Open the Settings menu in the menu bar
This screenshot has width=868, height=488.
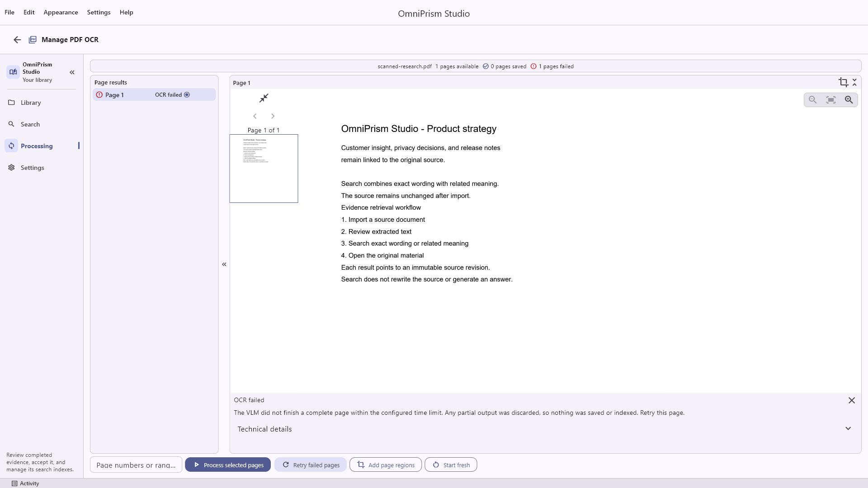pyautogui.click(x=99, y=12)
